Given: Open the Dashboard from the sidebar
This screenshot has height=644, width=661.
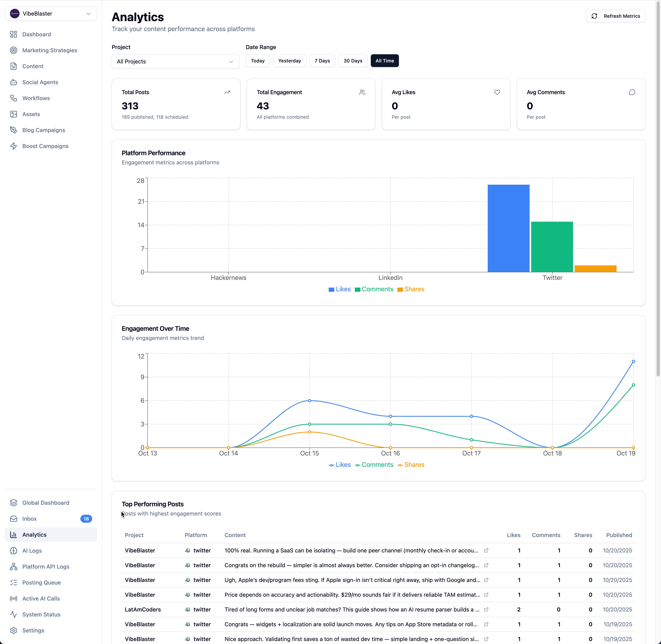Looking at the screenshot, I should click(x=36, y=34).
